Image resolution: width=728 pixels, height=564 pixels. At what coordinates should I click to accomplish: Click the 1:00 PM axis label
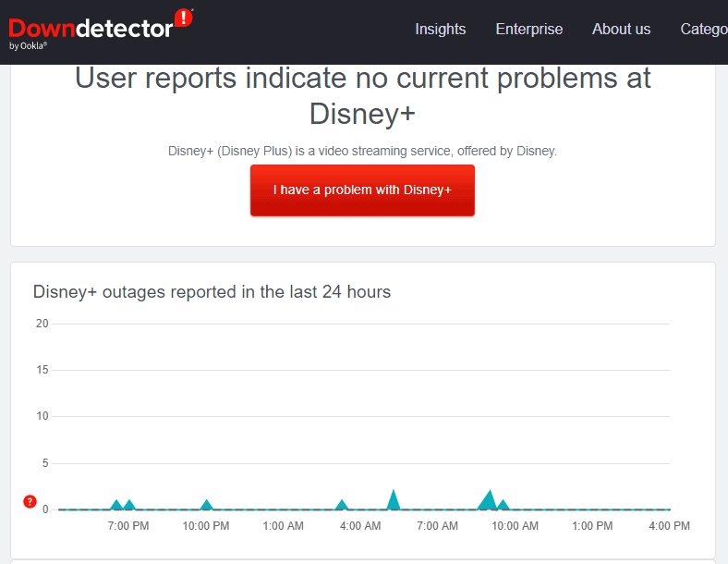(592, 526)
